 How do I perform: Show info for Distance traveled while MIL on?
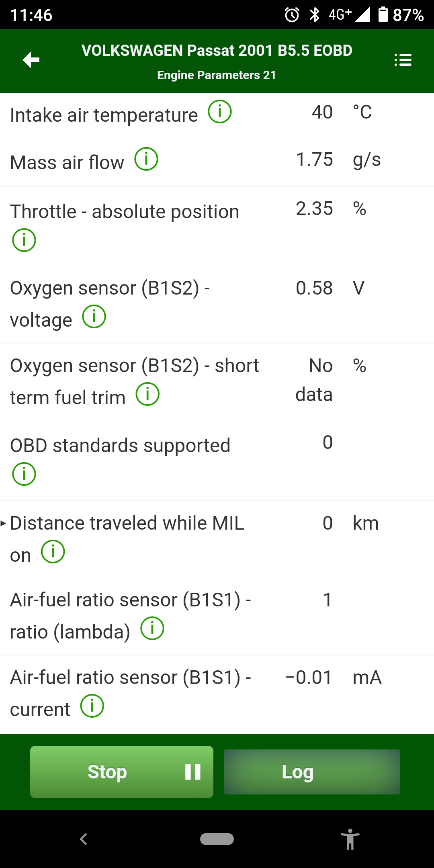coord(53,552)
